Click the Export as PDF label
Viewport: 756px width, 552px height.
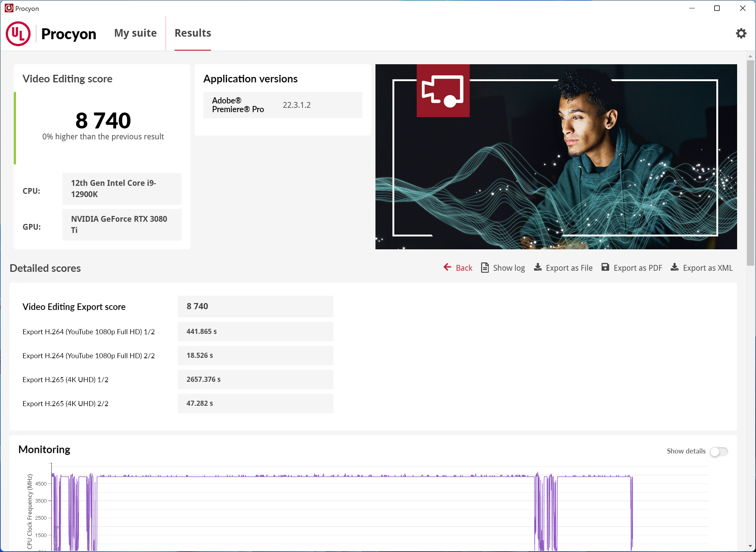638,268
